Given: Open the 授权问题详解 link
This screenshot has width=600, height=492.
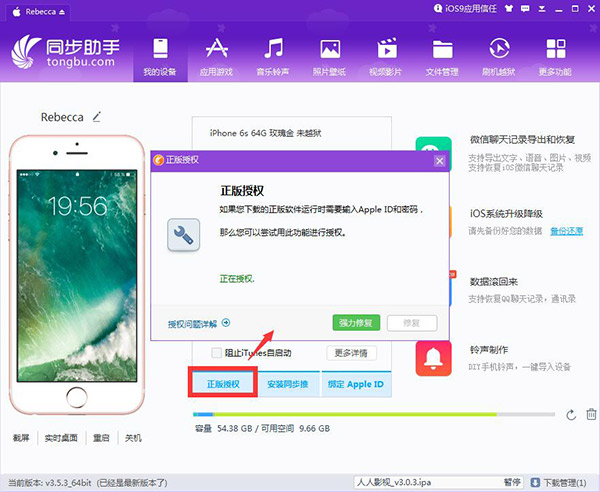Looking at the screenshot, I should click(x=192, y=324).
